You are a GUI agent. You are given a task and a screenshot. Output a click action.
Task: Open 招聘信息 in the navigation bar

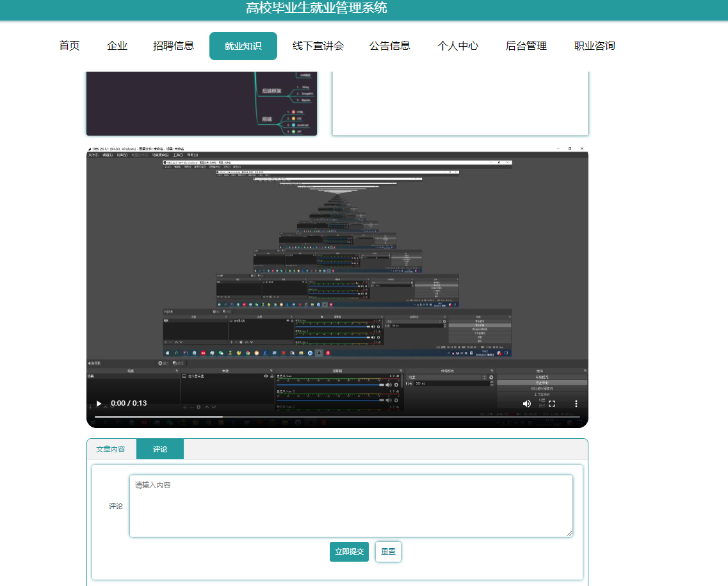173,45
